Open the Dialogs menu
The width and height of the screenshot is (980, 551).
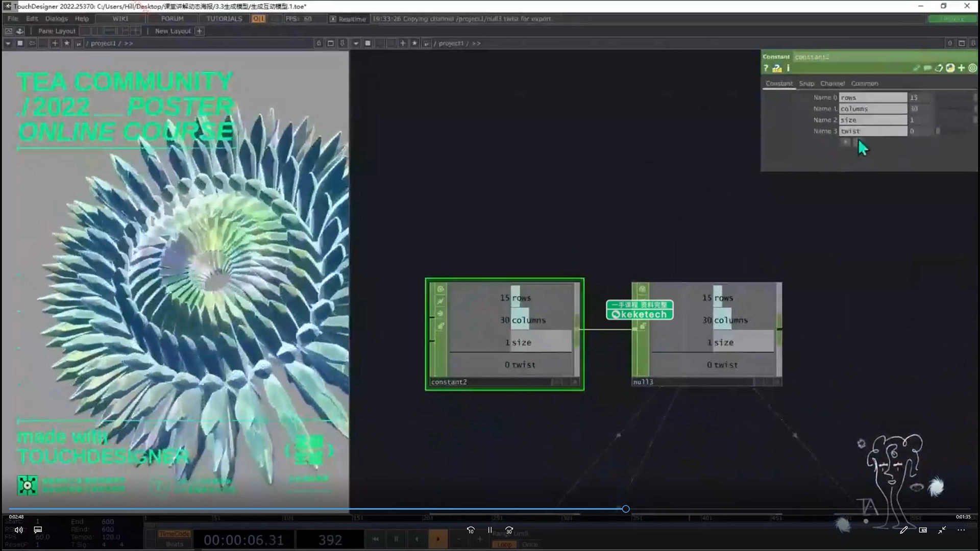point(56,19)
